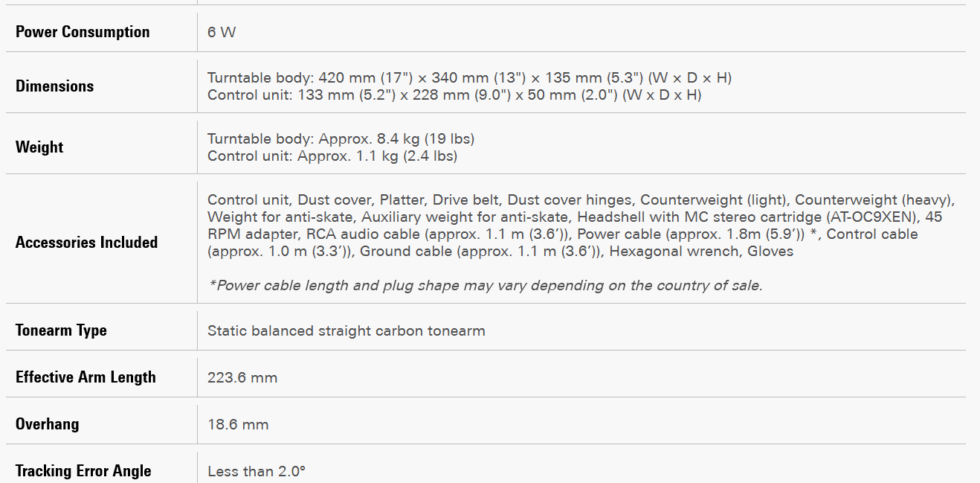Click the 18.6 mm overhang value
This screenshot has height=483, width=980.
(238, 425)
